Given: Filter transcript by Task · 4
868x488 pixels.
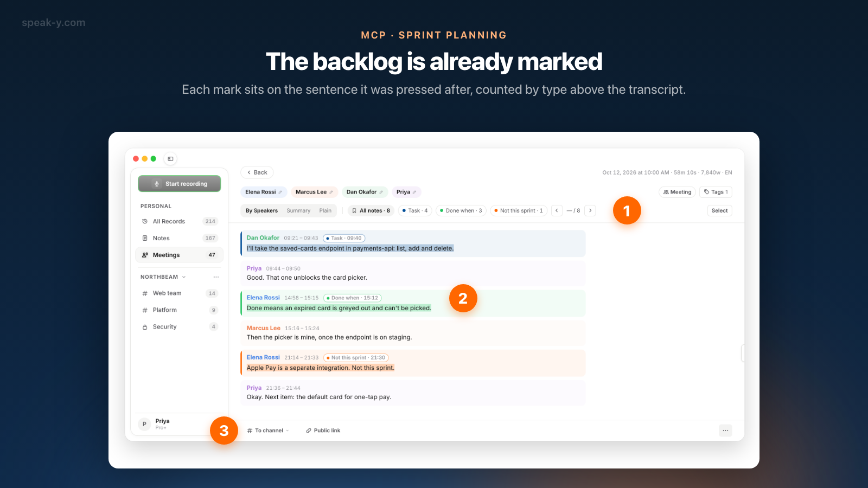Looking at the screenshot, I should click(415, 211).
